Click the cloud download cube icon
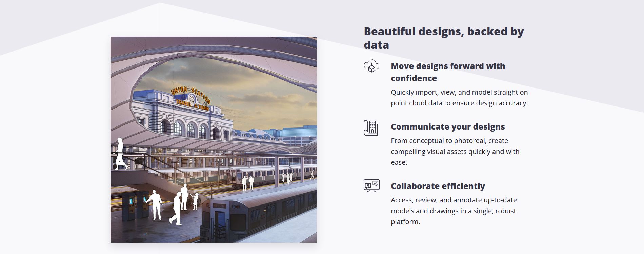The width and height of the screenshot is (644, 254). pyautogui.click(x=371, y=66)
